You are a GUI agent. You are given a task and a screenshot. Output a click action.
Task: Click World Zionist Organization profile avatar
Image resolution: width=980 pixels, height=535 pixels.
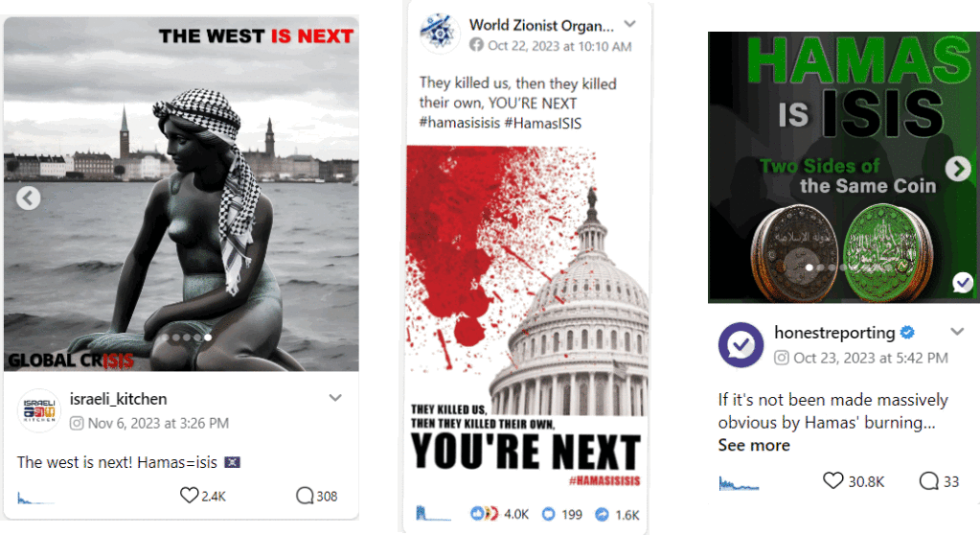[440, 34]
